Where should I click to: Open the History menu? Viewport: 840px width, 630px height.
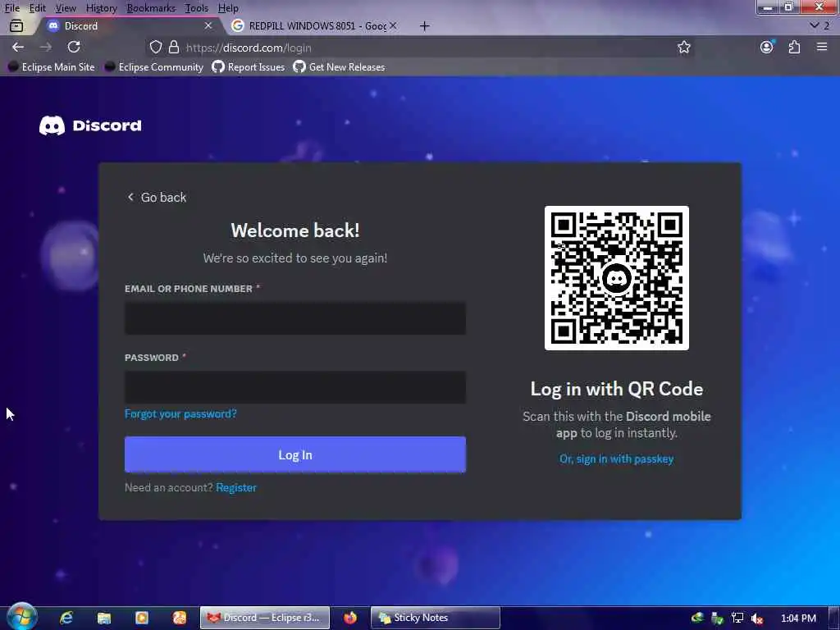pos(101,8)
